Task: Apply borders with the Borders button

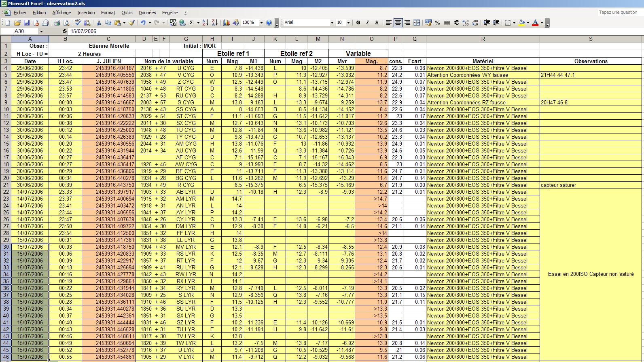Action: [x=508, y=23]
